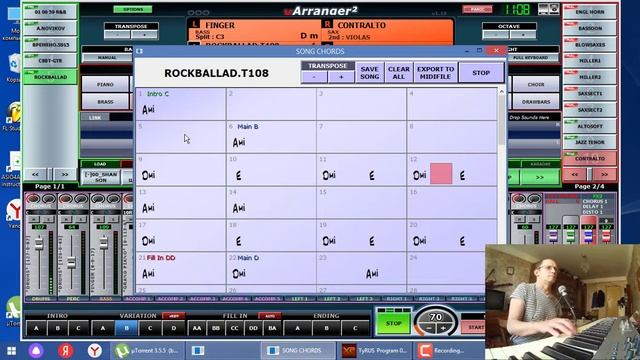Decrease the tempo below the 70 display
This screenshot has width=640, height=360.
[x=429, y=328]
